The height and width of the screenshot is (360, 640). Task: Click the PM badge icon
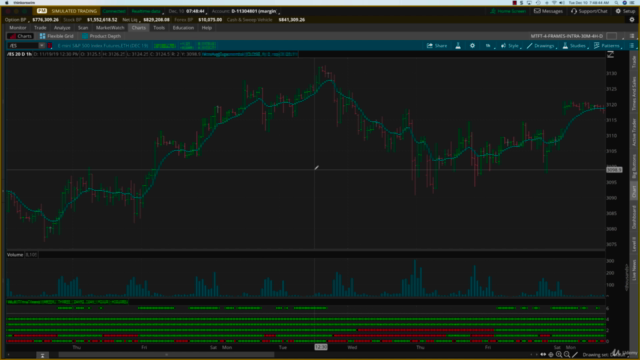coord(42,11)
